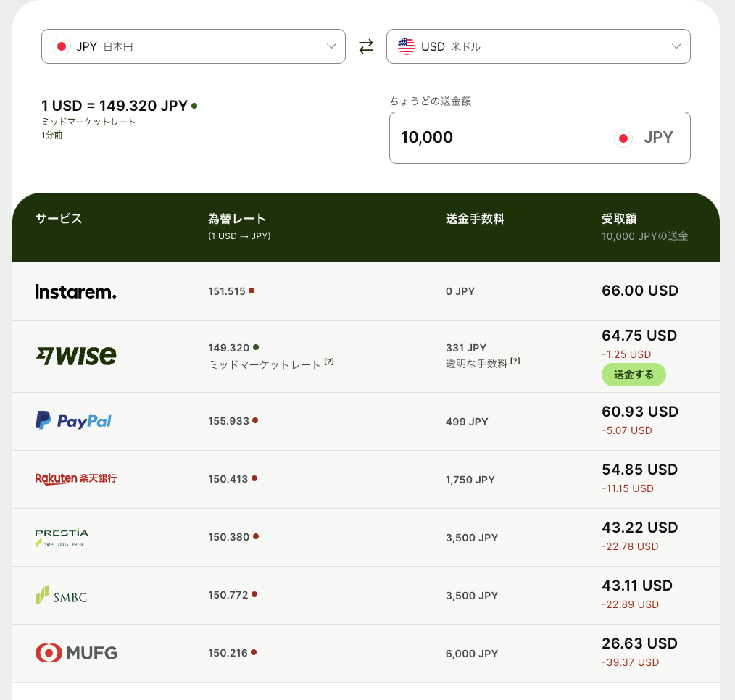Screen dimensions: 735x700
Task: Click red rate indicator dot beside 150.772
Action: coord(254,594)
